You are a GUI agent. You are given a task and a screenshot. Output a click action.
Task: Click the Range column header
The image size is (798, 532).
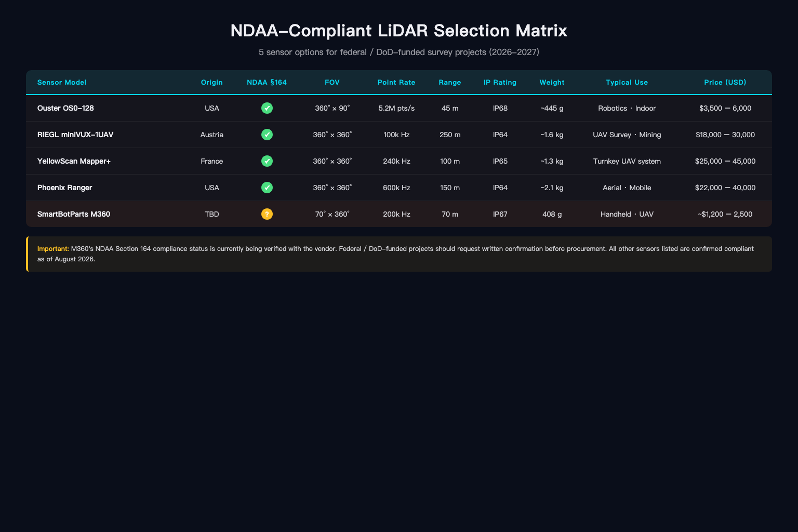tap(450, 82)
